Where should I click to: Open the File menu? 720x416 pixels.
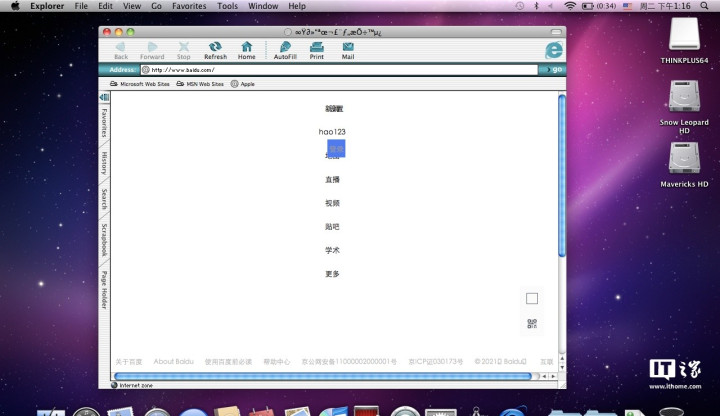click(x=81, y=6)
